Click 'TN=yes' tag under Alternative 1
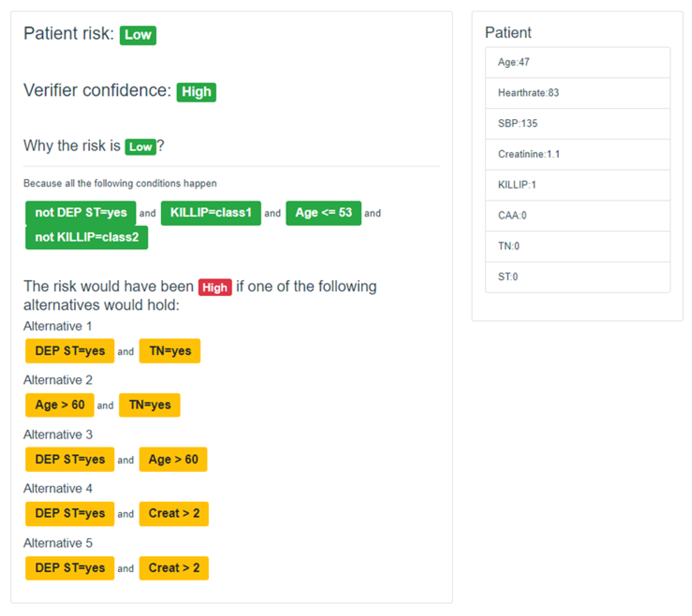 pyautogui.click(x=170, y=351)
